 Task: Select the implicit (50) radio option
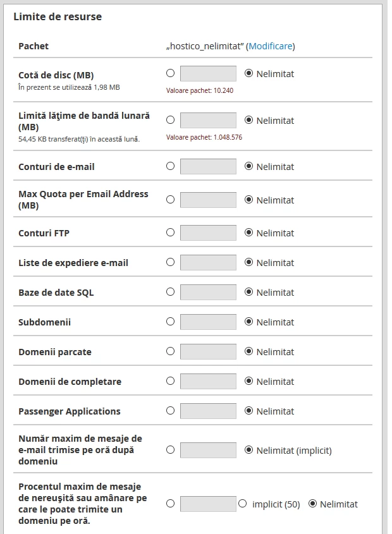coord(242,504)
